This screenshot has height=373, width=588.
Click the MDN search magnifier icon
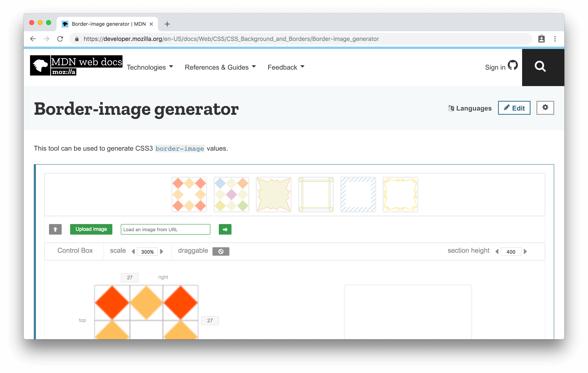[x=540, y=66]
